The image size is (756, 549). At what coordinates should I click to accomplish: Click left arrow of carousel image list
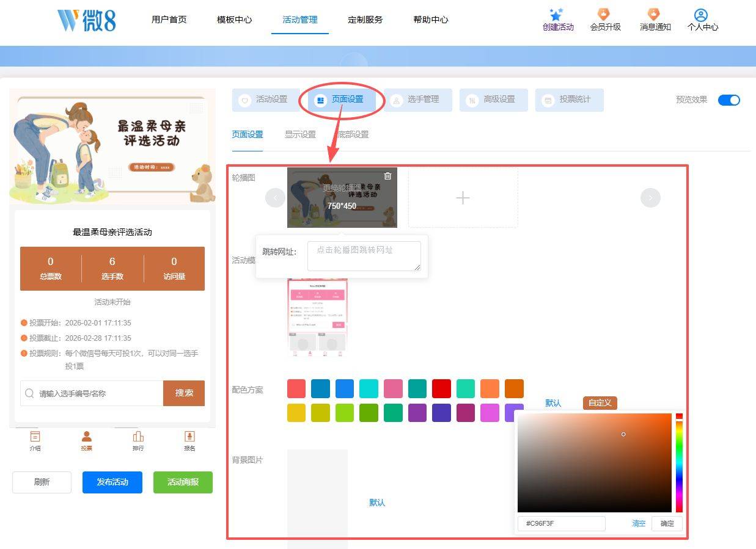[275, 198]
